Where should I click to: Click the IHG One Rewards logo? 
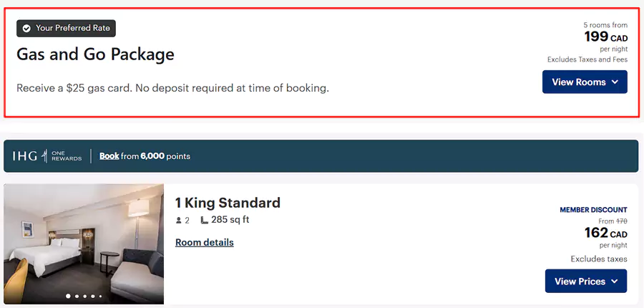[x=47, y=156]
